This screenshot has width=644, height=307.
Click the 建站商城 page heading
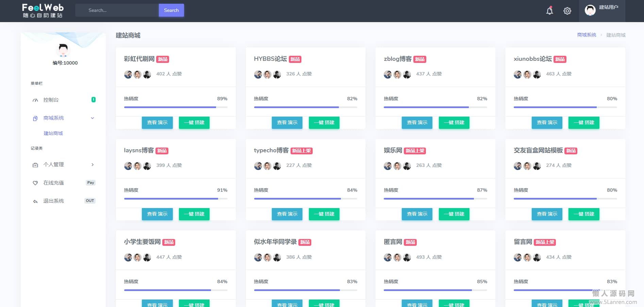[128, 35]
